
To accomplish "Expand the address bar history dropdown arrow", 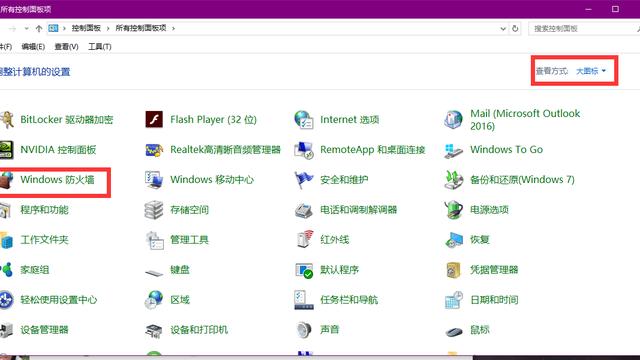I will pos(503,29).
